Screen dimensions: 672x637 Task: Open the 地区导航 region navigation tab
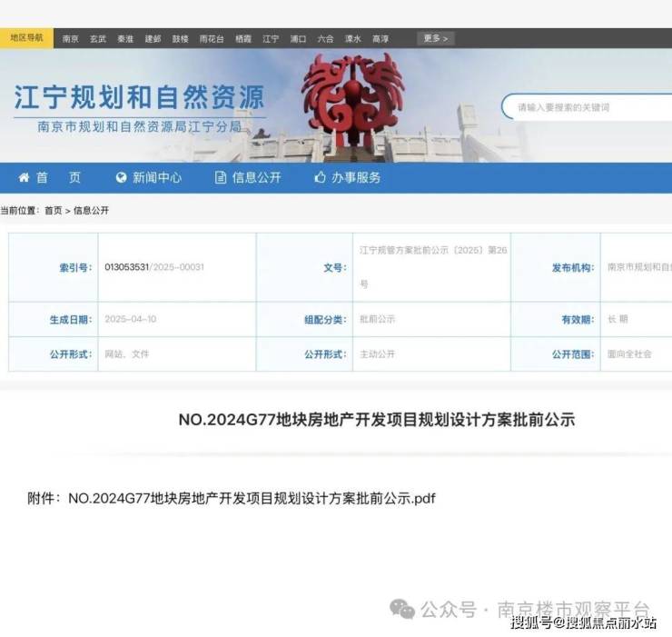(x=26, y=38)
